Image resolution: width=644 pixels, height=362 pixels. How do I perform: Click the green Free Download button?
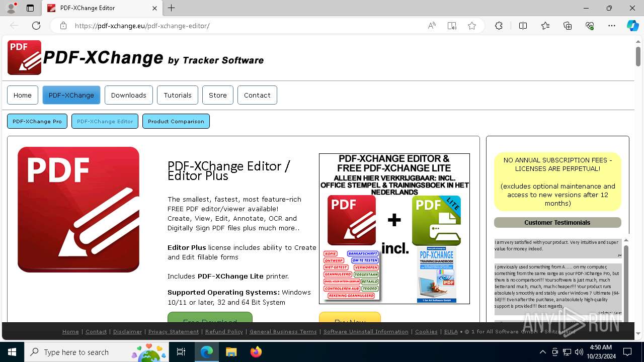[210, 317]
